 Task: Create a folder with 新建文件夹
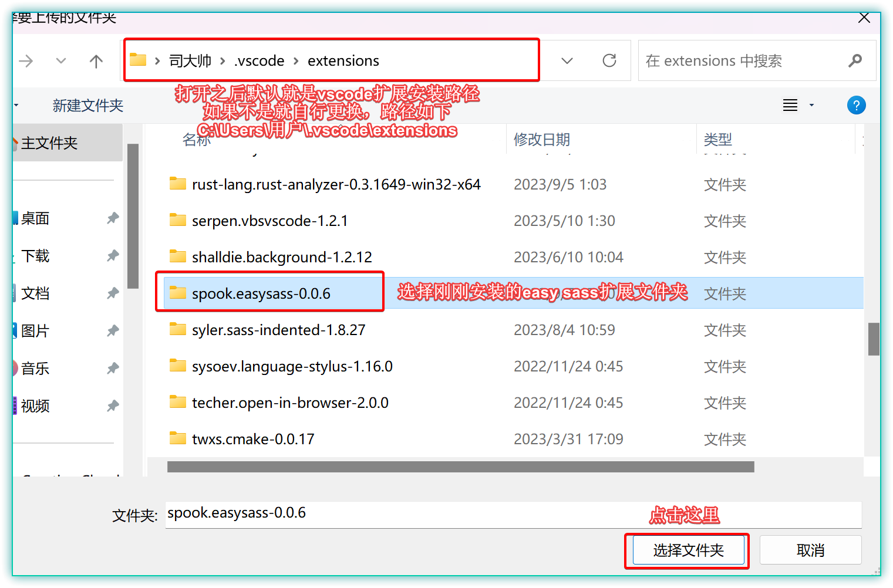pos(87,105)
